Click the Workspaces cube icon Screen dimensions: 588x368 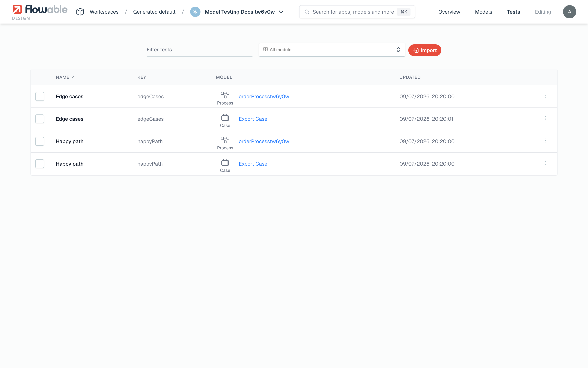click(80, 12)
